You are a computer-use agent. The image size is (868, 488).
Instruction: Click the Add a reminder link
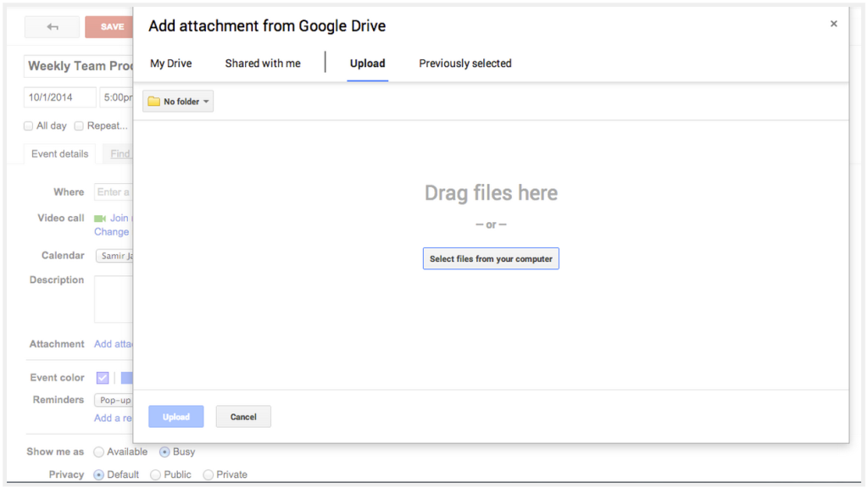point(114,419)
